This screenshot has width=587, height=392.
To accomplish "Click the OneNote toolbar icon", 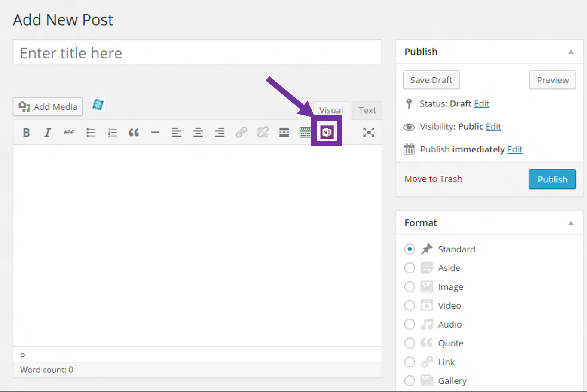I will 327,132.
